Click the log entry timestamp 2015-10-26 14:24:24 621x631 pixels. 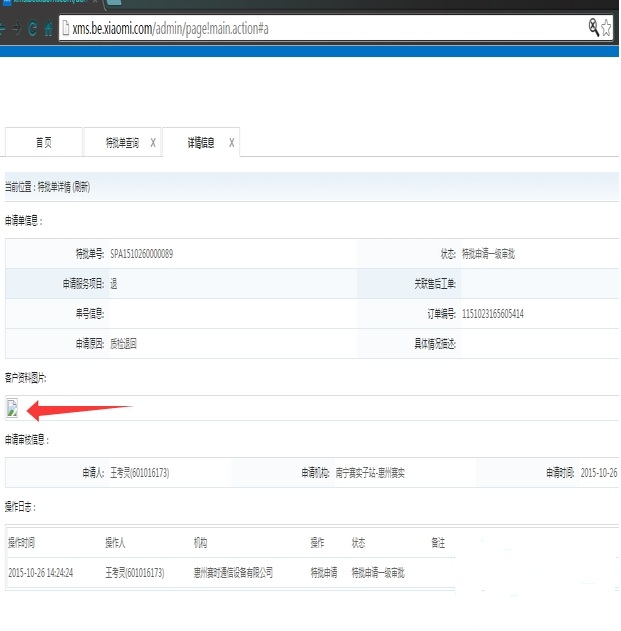point(41,573)
